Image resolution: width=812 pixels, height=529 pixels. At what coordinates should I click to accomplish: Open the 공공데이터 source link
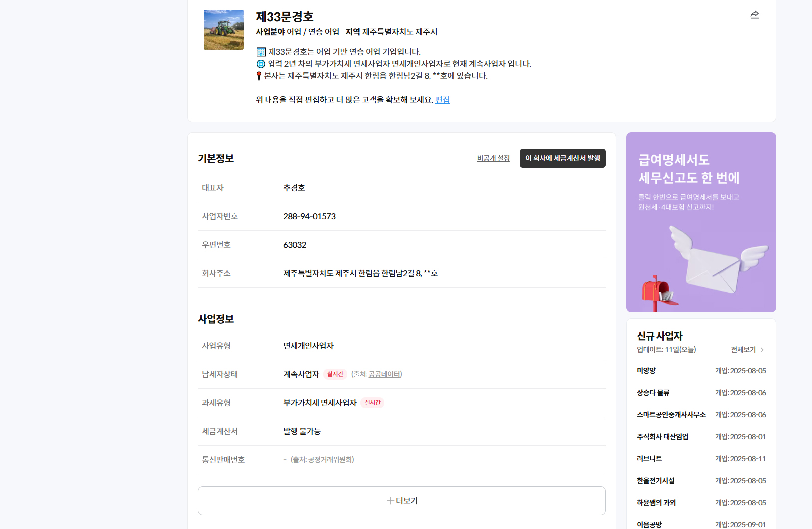click(x=384, y=374)
